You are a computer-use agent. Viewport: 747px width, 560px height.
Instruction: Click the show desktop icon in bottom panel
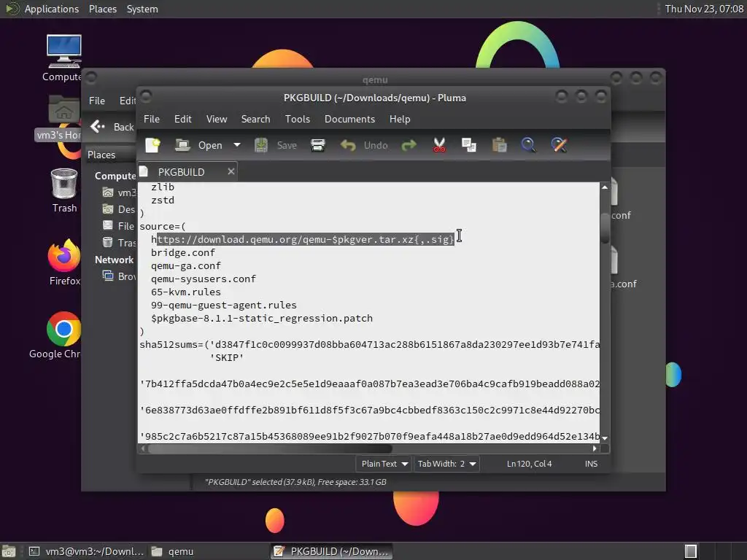pyautogui.click(x=9, y=551)
